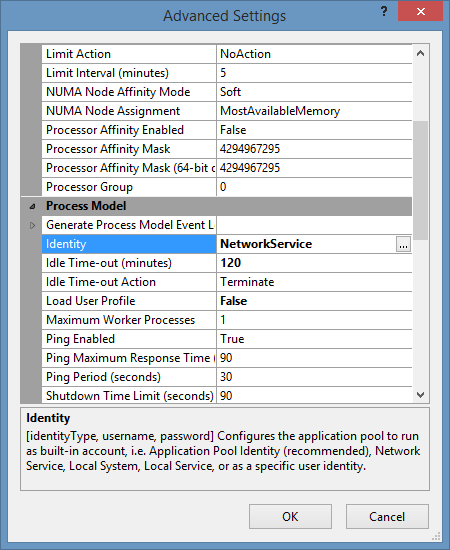Click the Cancel button
450x550 pixels.
(387, 516)
